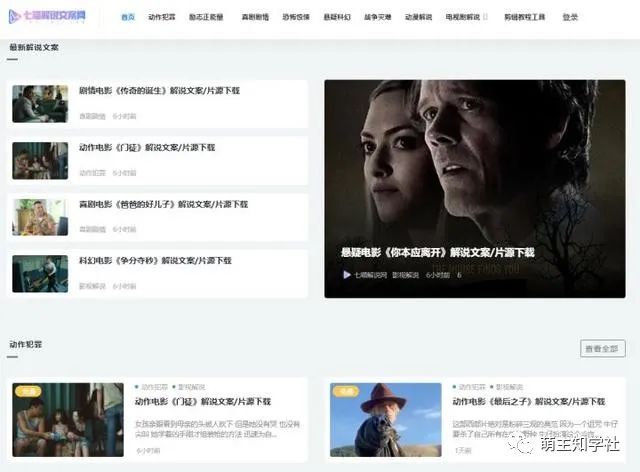
Task: Open the 电视剧解说 navigation item
Action: pyautogui.click(x=462, y=17)
